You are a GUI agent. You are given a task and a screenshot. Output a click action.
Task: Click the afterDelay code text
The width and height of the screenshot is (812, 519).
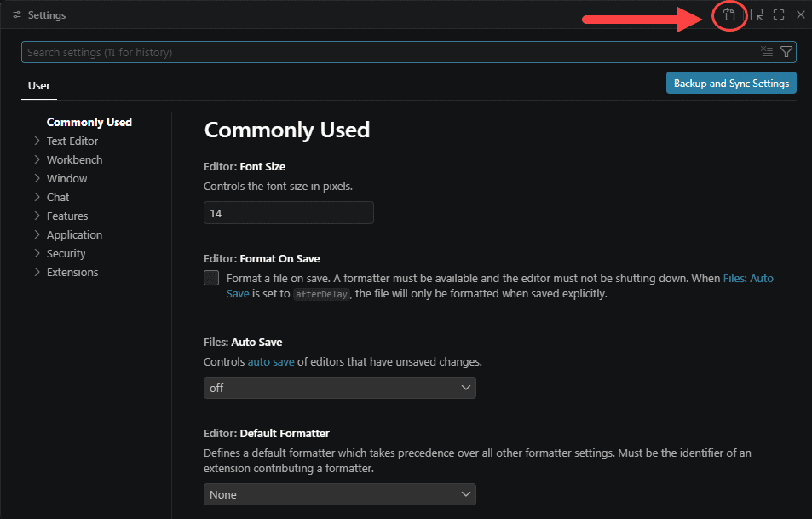(321, 294)
